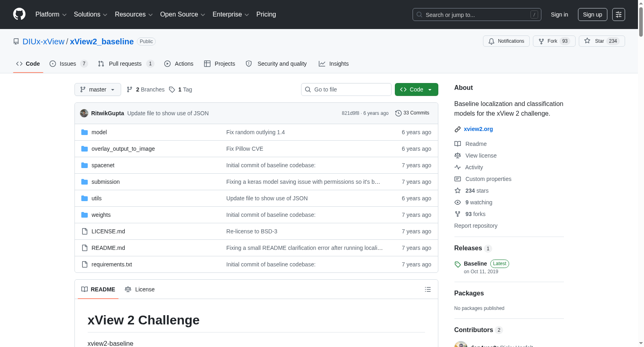Open the spacenet folder
The image size is (644, 347).
pos(103,165)
